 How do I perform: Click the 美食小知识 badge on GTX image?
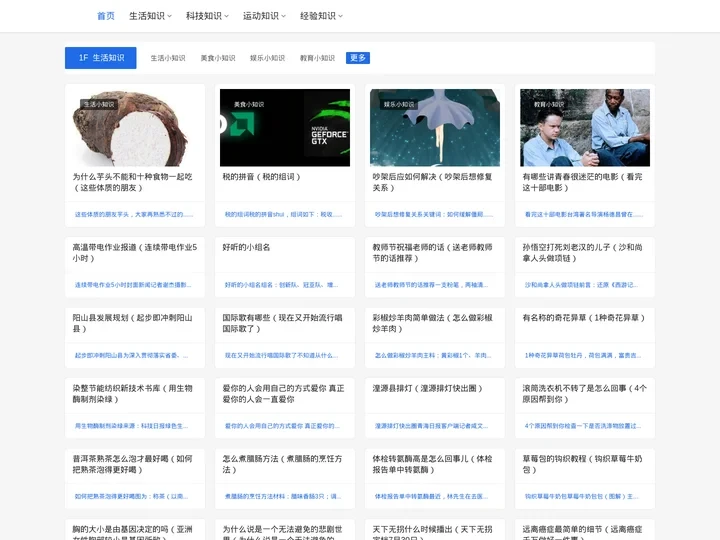coord(249,104)
